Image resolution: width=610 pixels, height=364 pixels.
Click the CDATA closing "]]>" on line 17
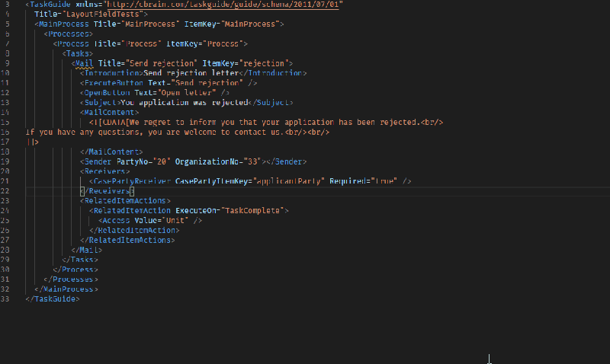pos(33,142)
